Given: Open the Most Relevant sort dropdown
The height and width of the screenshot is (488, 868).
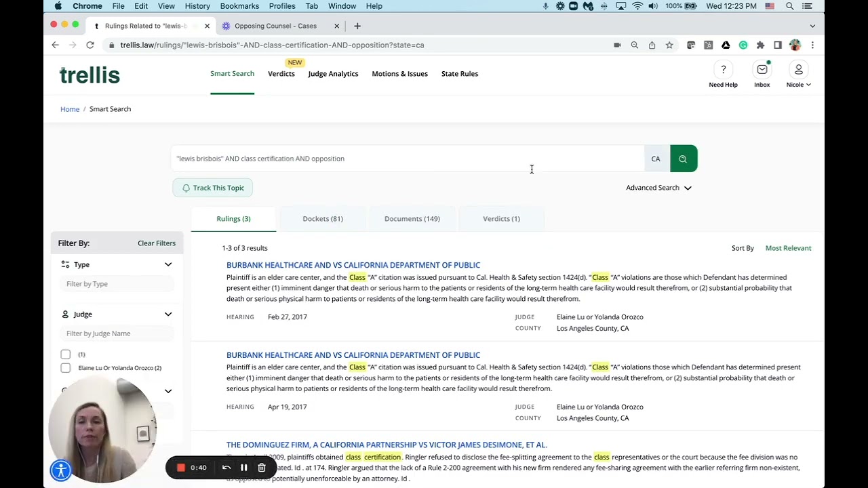Looking at the screenshot, I should point(788,248).
